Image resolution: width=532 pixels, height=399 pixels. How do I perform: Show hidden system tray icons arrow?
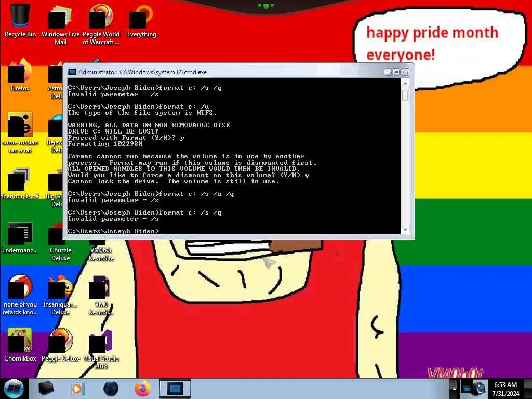point(454,389)
